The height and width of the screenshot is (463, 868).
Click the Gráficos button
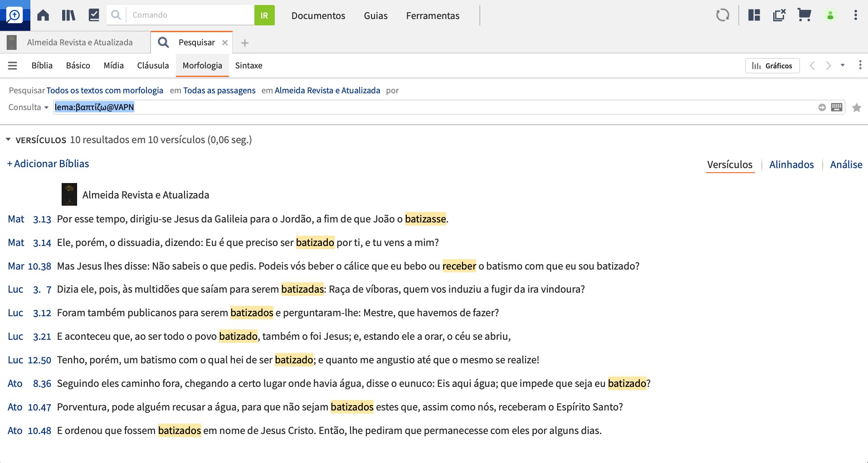tap(772, 66)
